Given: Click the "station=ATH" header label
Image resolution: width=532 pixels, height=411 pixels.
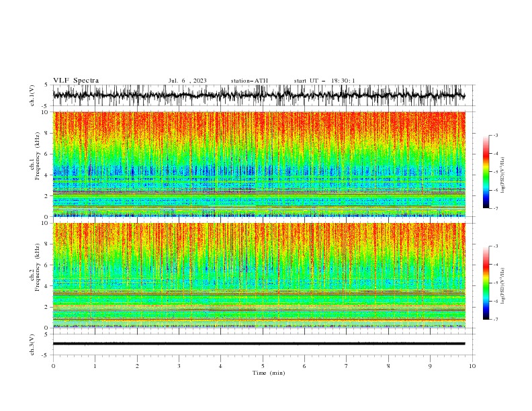Looking at the screenshot, I should (249, 81).
